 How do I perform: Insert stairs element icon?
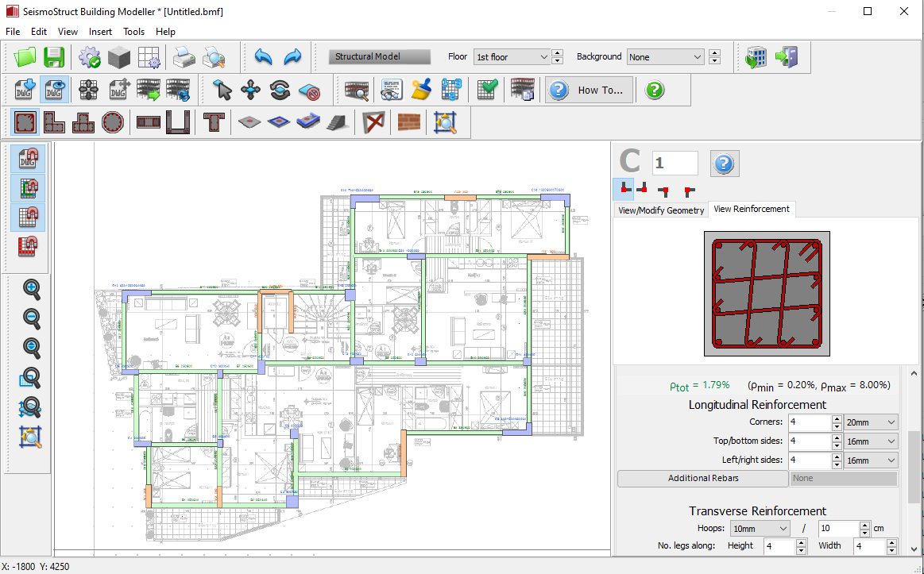[338, 122]
